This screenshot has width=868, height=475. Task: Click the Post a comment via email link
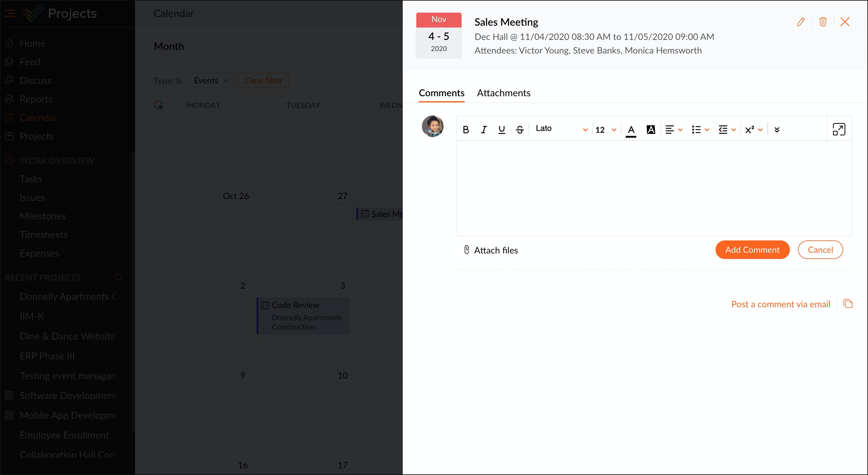[x=780, y=304]
